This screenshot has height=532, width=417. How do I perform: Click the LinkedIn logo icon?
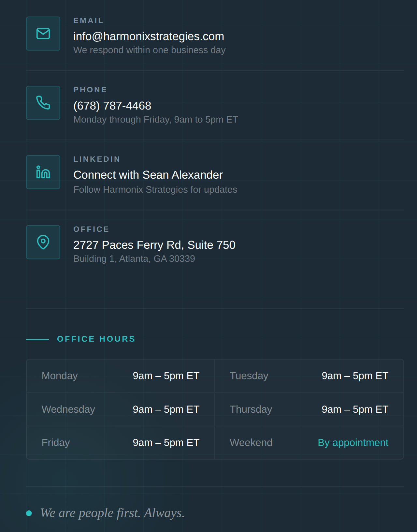click(43, 172)
